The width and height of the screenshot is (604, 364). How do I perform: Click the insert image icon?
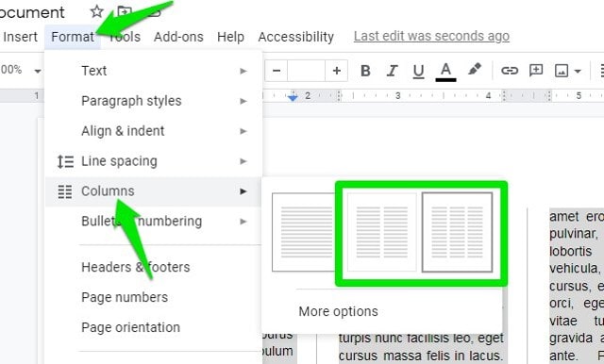tap(562, 71)
